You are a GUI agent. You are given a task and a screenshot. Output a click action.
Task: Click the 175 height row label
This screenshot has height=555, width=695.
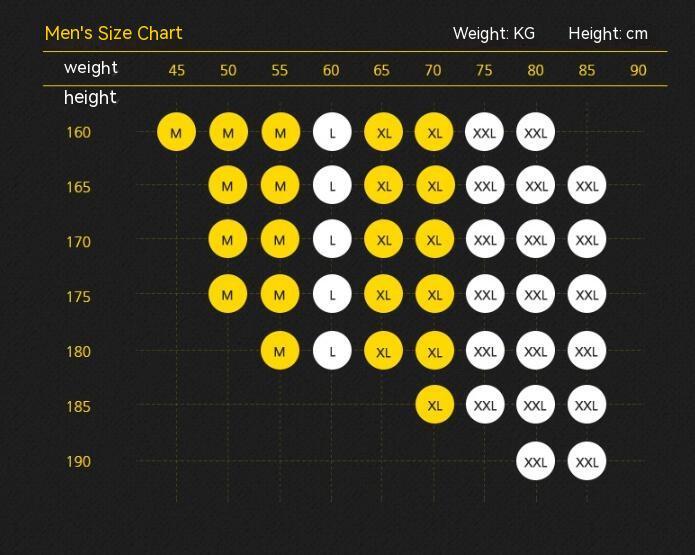tap(78, 296)
